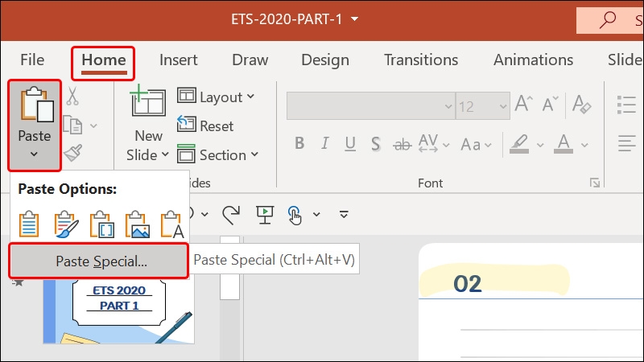This screenshot has width=644, height=362.
Task: Toggle italic formatting
Action: point(325,143)
